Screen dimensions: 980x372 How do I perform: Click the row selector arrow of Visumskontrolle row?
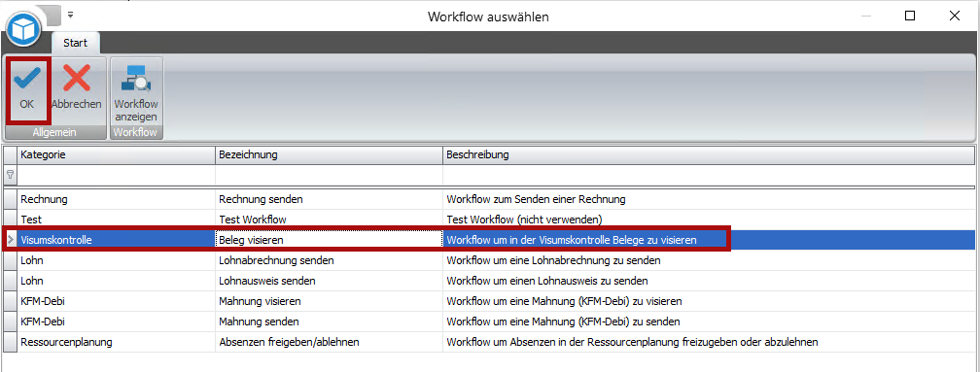[10, 240]
